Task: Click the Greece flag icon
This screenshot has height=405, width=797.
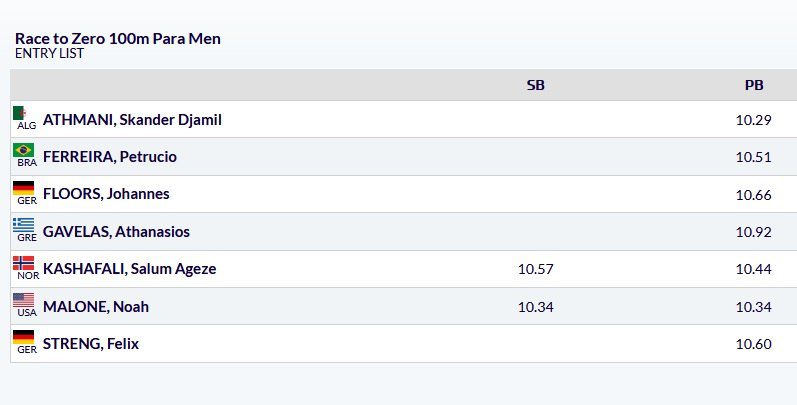Action: 23,225
